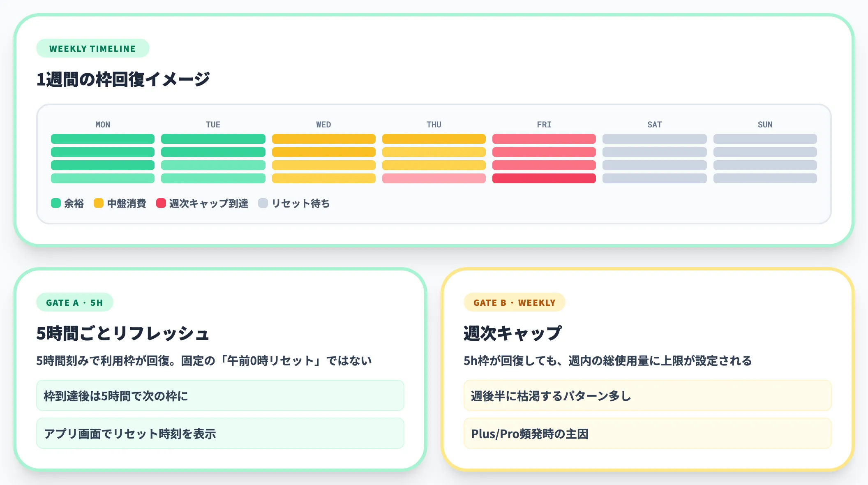Click the リセット待ち legend label
Screen dimensions: 868x485
click(301, 203)
